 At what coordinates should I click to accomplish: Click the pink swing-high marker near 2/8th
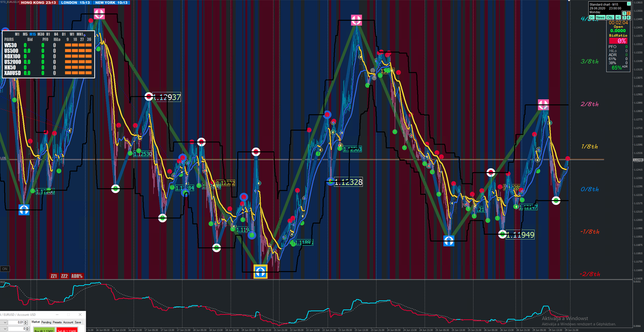tap(543, 105)
